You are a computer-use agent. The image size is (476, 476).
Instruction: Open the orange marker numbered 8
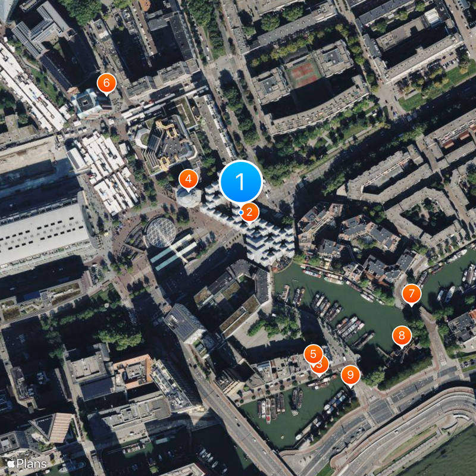click(x=402, y=336)
